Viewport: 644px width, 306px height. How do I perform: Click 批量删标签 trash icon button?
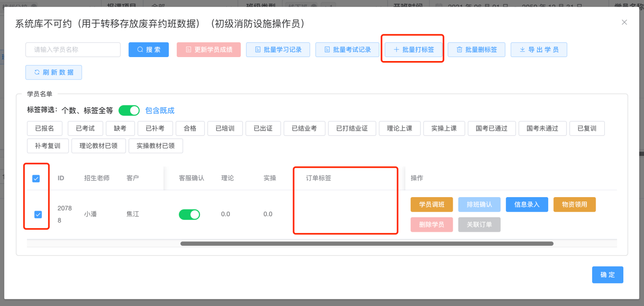tap(477, 50)
